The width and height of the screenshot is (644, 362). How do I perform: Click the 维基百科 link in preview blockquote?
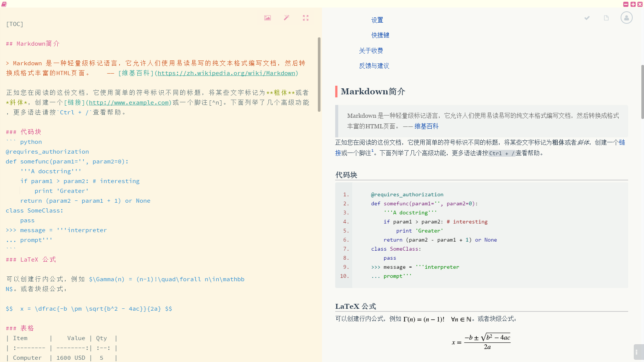426,126
